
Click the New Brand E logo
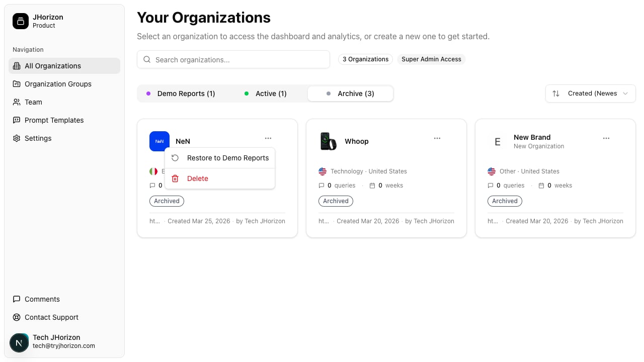coord(498,141)
